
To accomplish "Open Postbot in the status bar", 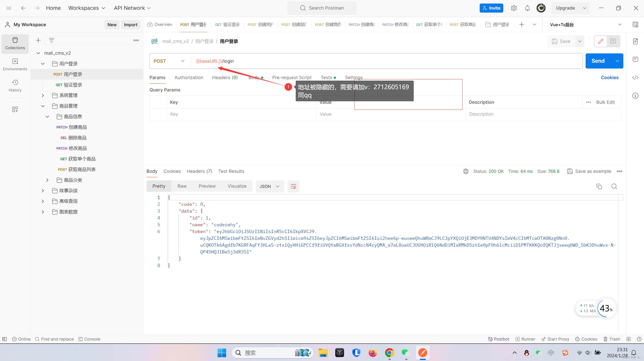I will (499, 339).
